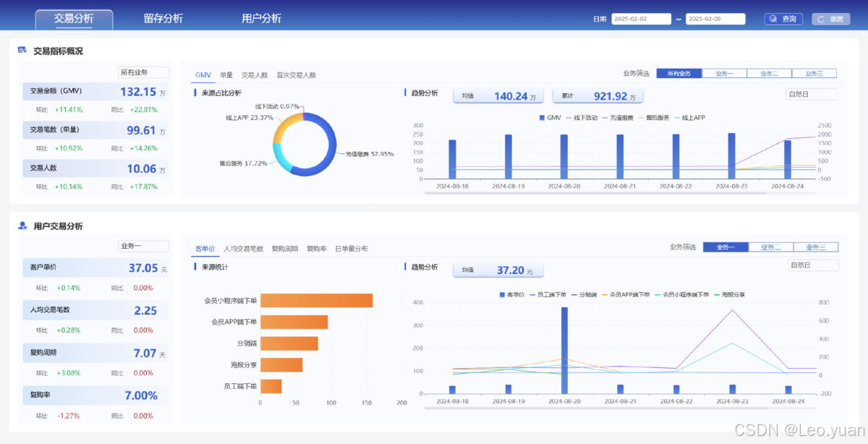The height and width of the screenshot is (444, 868).
Task: Click the tall 2024-08-20 bar in the 客单价 chart
Action: coord(564,351)
